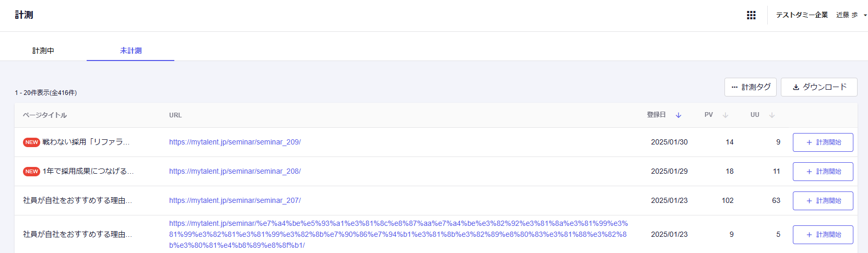Sort by PV arrow icon
Viewport: 868px width, 253px height.
(725, 115)
